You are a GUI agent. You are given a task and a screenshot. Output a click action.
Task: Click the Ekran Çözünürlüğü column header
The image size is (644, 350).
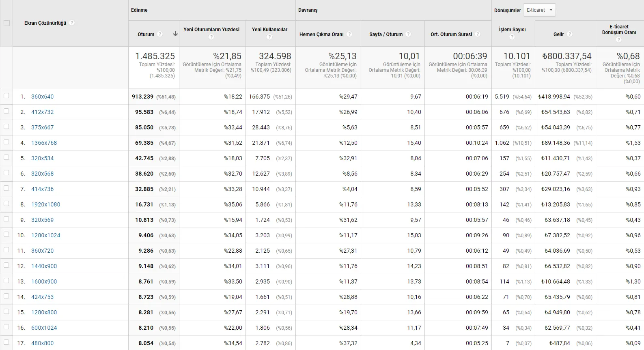[45, 23]
